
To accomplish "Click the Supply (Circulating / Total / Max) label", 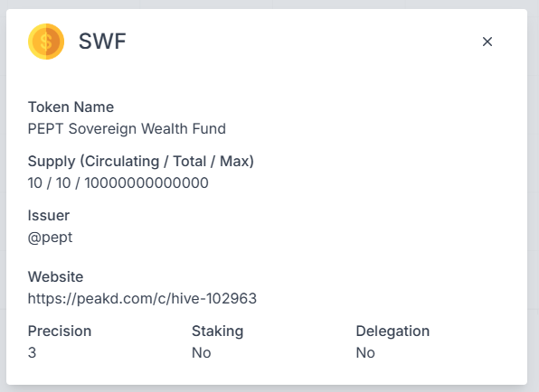I will (140, 162).
